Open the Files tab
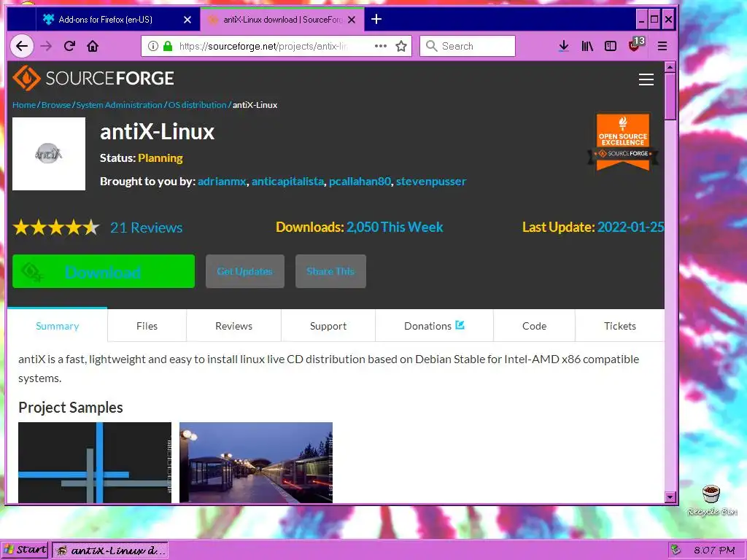 (147, 326)
